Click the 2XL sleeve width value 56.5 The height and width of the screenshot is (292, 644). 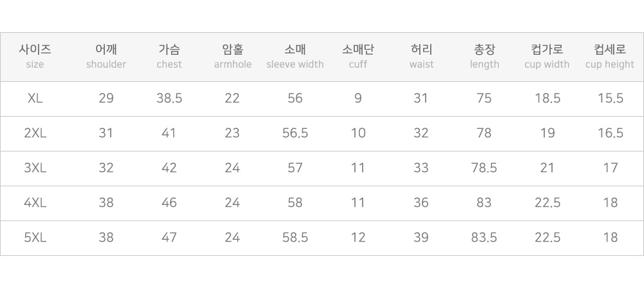click(295, 133)
